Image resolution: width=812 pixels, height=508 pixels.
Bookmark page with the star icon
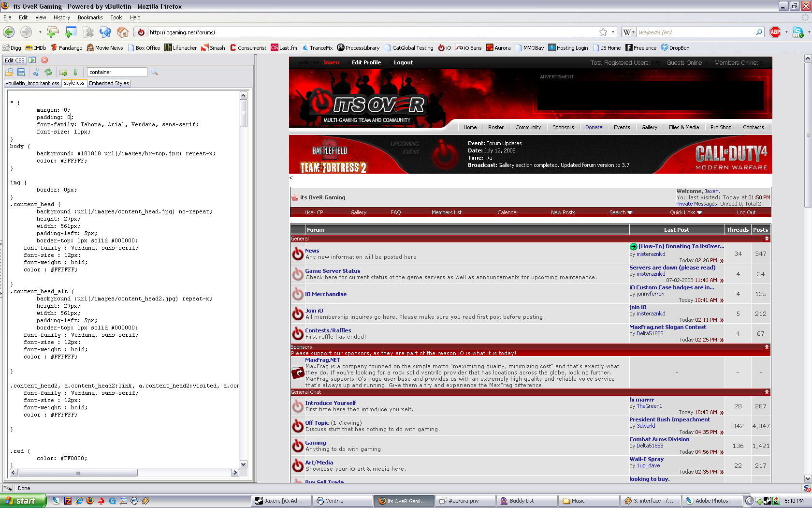tap(603, 32)
